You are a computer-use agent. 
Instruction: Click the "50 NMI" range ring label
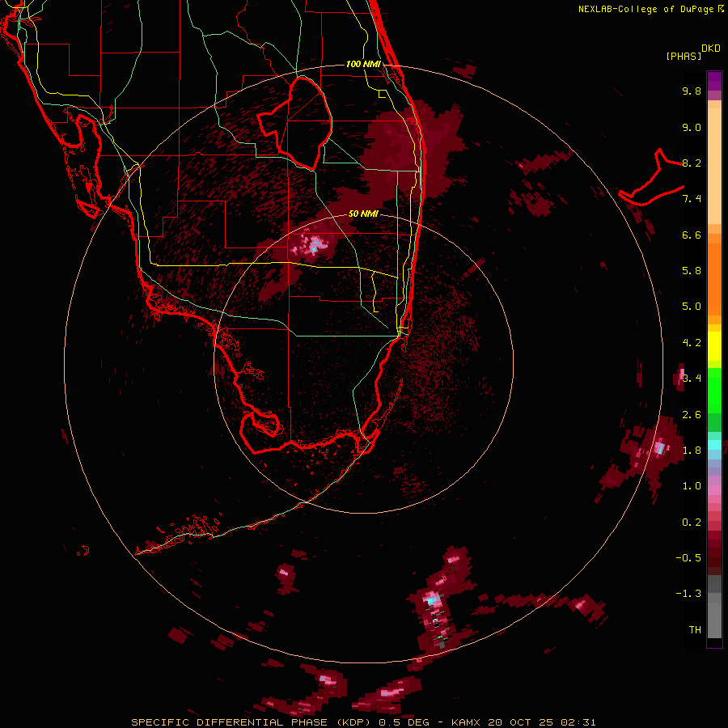(x=363, y=214)
